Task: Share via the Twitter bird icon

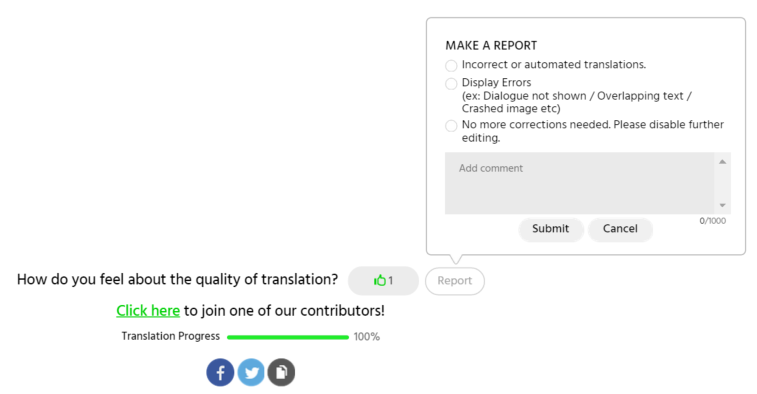Action: coord(251,372)
